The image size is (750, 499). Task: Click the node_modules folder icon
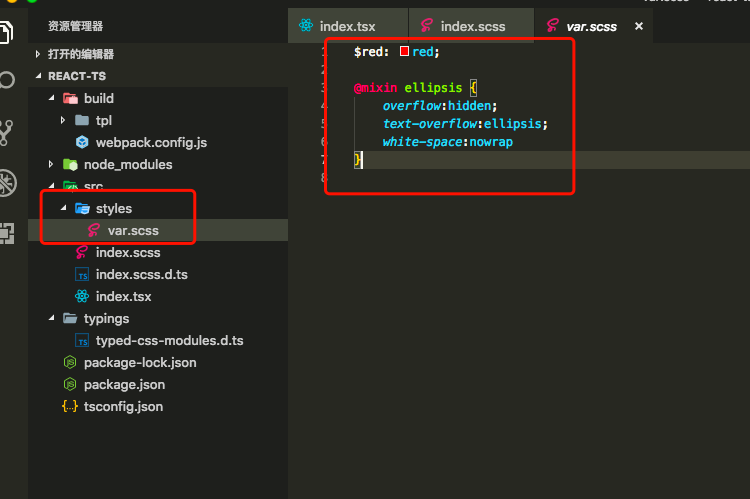[x=70, y=165]
